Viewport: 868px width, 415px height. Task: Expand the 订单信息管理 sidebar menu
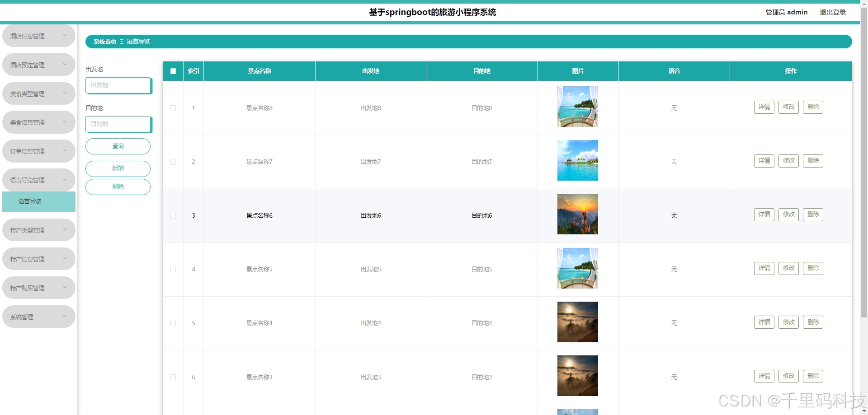(39, 151)
